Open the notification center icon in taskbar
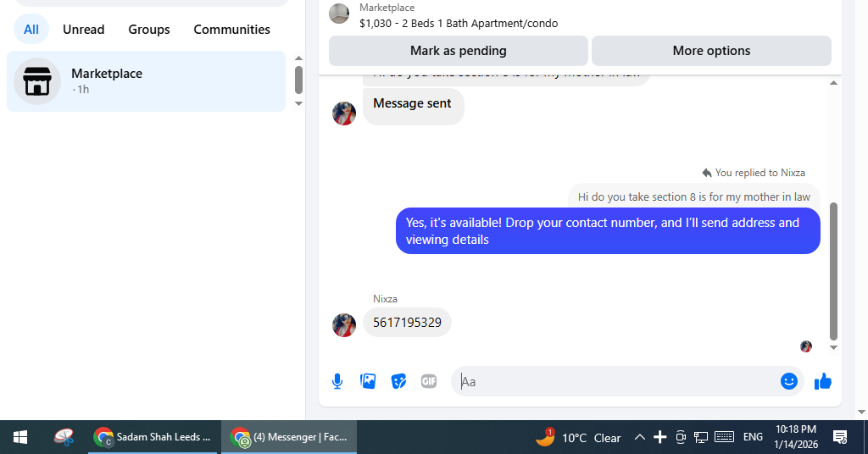Image resolution: width=868 pixels, height=454 pixels. pyautogui.click(x=840, y=437)
